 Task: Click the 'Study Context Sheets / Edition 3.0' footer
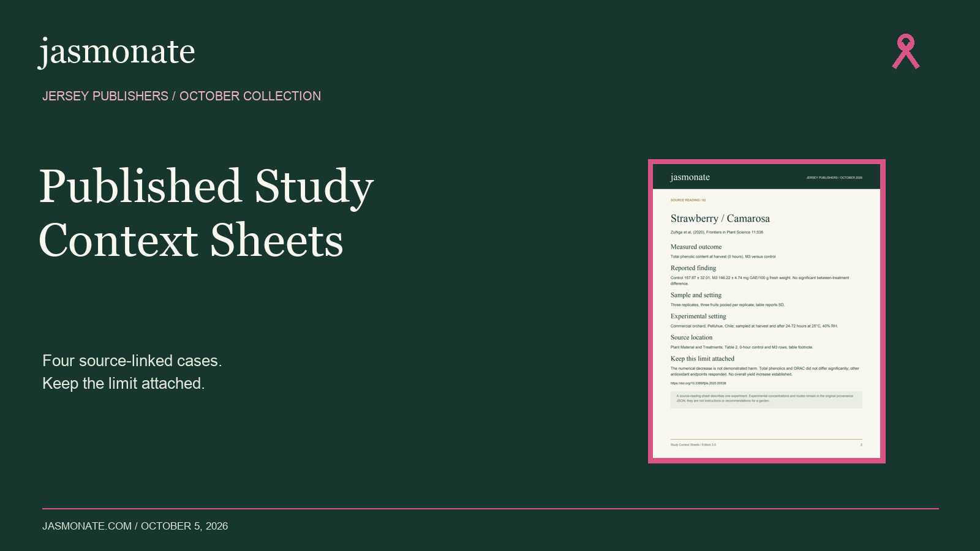pyautogui.click(x=693, y=445)
